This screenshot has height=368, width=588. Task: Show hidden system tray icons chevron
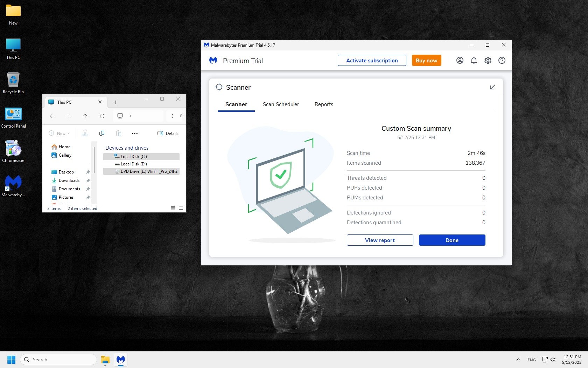point(518,360)
